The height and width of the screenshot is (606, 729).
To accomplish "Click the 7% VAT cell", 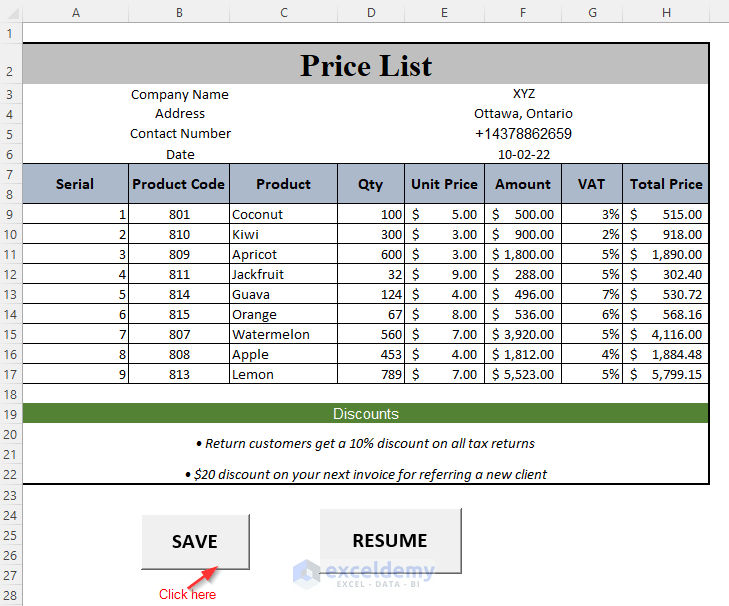I will [x=592, y=294].
